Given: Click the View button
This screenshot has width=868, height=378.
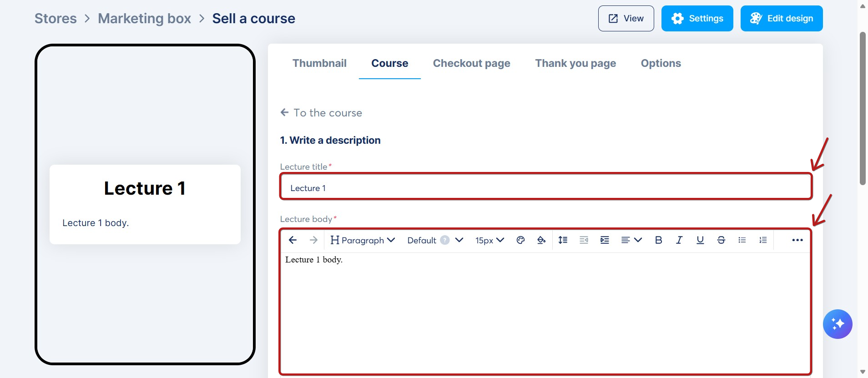Looking at the screenshot, I should [626, 18].
